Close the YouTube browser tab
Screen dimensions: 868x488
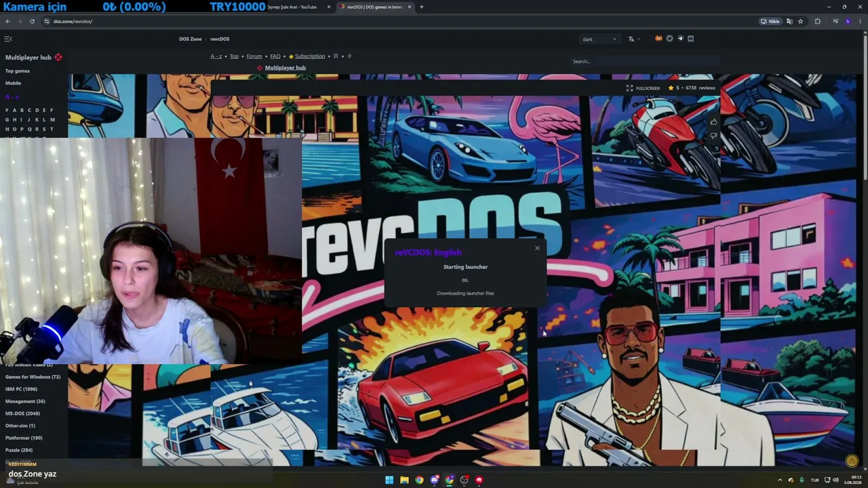point(329,7)
